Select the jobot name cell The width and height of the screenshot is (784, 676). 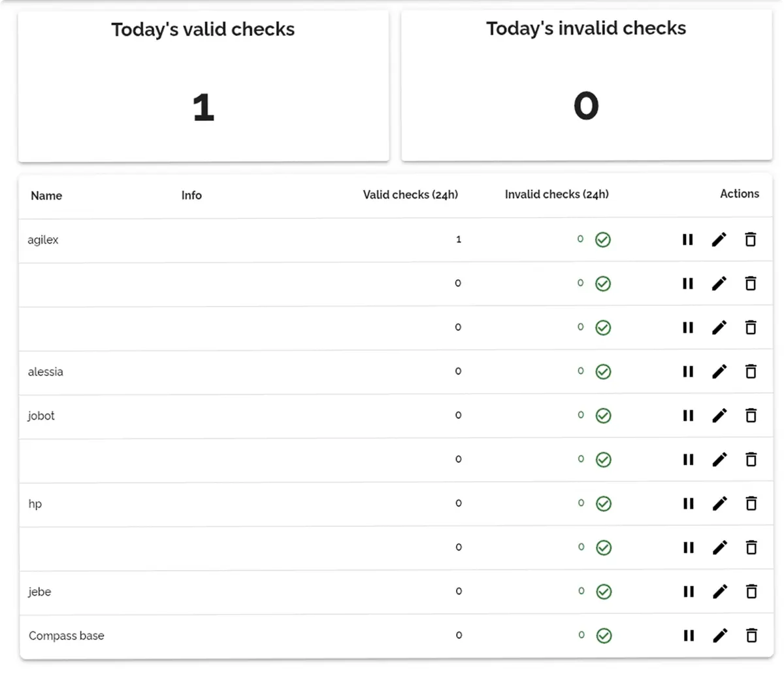point(41,416)
